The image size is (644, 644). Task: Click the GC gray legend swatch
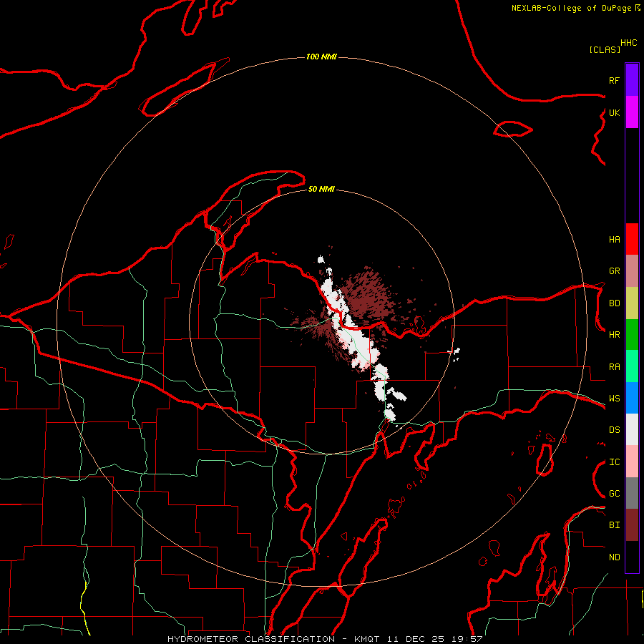tap(632, 493)
